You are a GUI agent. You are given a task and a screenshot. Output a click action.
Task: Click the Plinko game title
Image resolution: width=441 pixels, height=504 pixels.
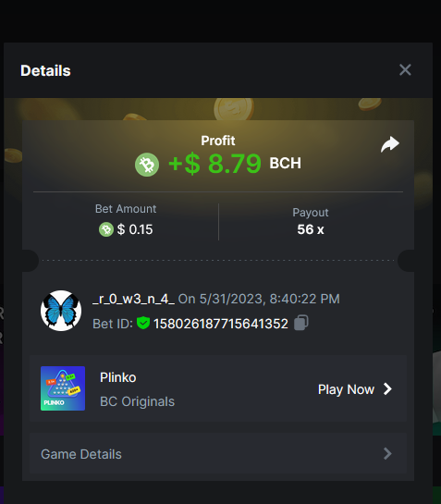coord(118,377)
